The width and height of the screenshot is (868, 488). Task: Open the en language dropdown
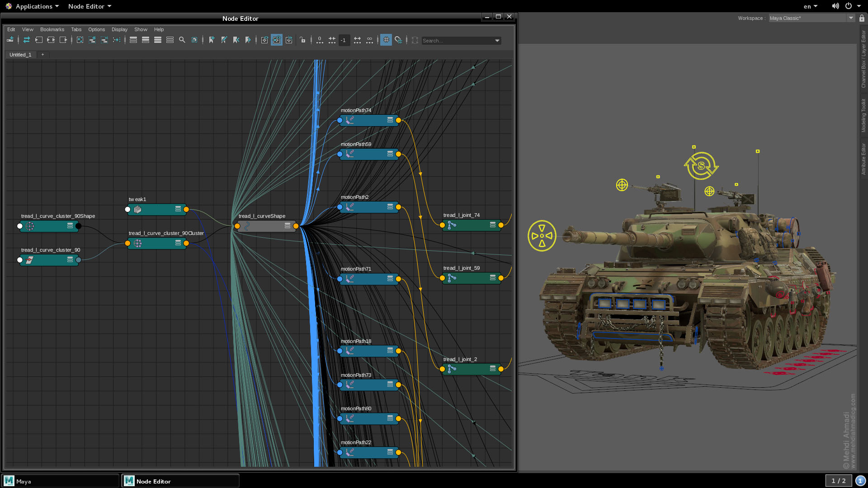coord(811,6)
